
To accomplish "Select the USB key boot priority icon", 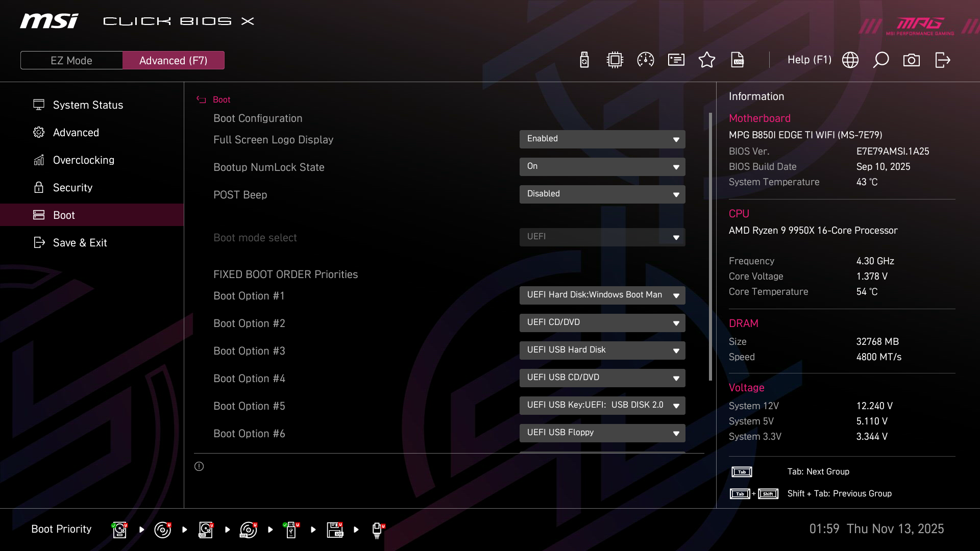I will point(291,530).
